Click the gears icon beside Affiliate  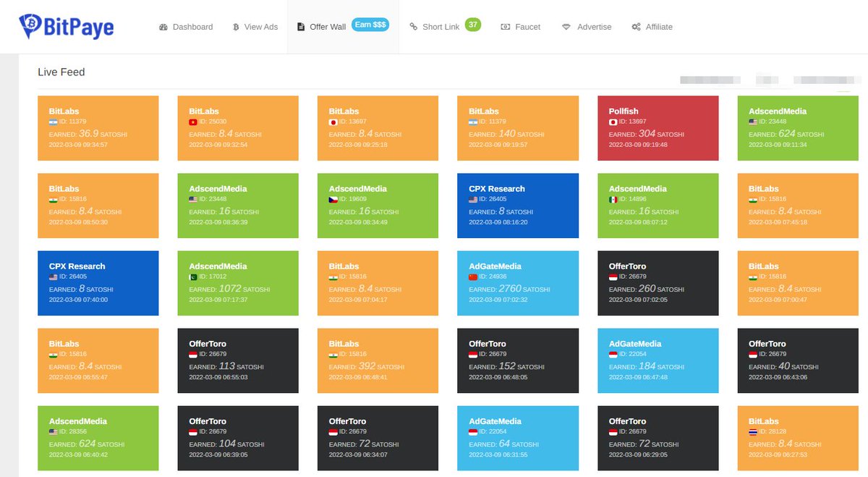tap(636, 27)
